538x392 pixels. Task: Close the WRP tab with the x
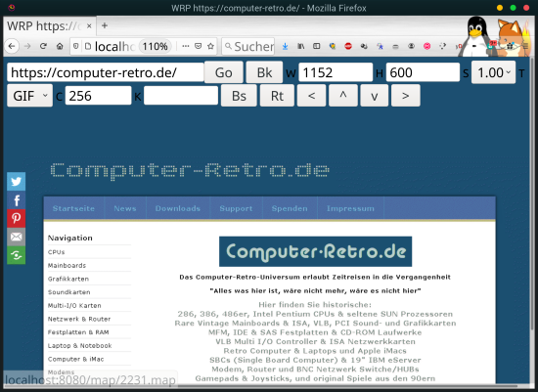point(89,26)
